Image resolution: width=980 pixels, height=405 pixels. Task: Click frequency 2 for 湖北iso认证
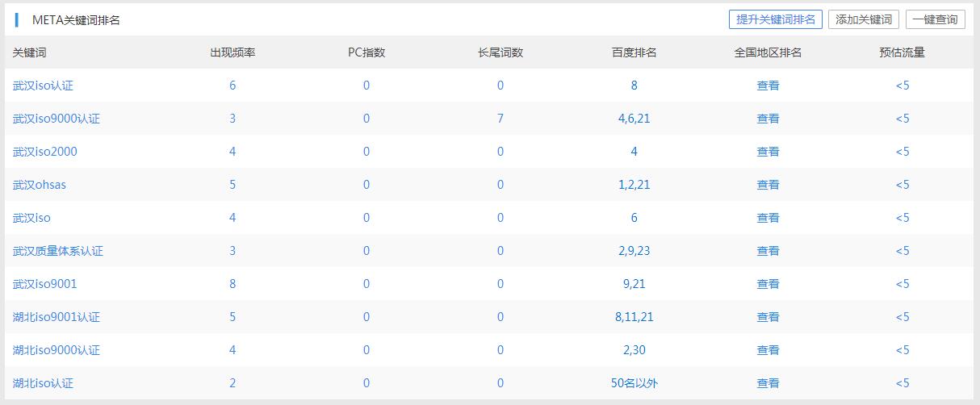coord(232,383)
